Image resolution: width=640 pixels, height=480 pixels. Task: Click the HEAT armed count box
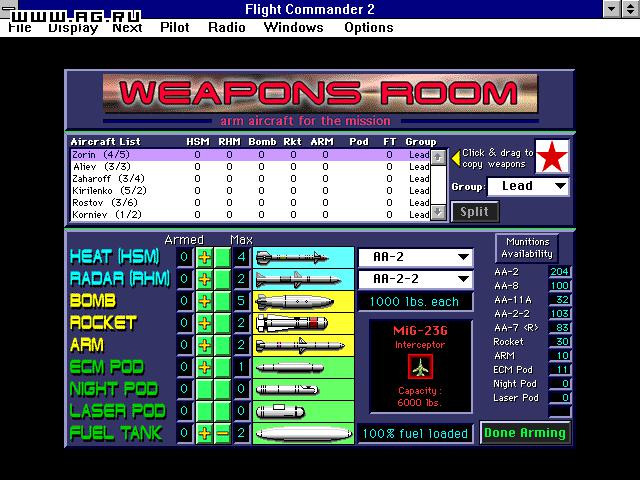184,258
